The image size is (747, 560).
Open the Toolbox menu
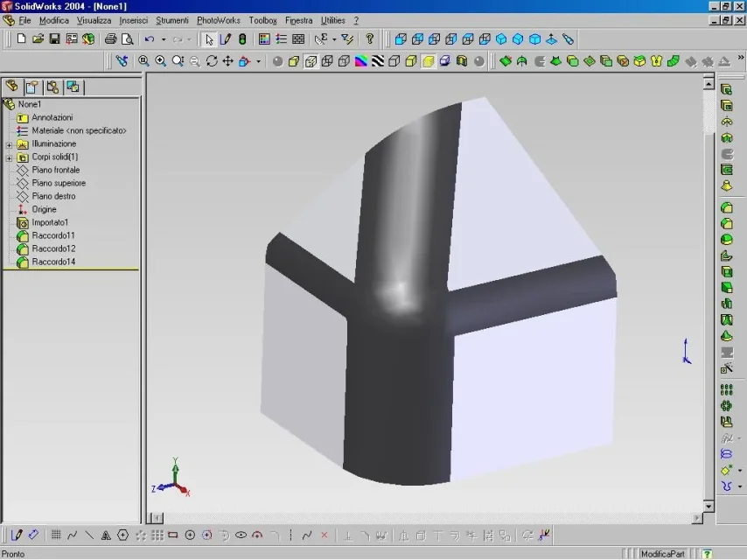pyautogui.click(x=262, y=20)
